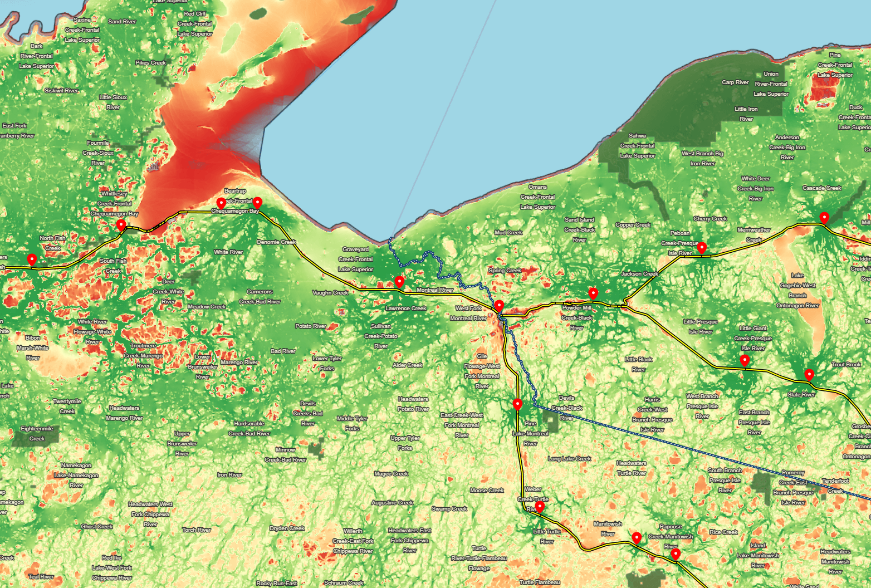Select the "Troutmere Creek-Marengo River" label

point(143,356)
